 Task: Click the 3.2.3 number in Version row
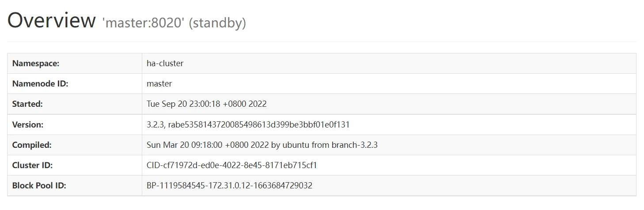point(155,124)
